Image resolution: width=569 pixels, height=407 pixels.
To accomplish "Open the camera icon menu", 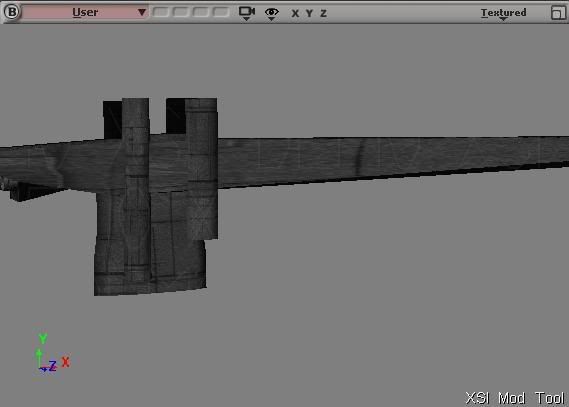I will (x=247, y=13).
